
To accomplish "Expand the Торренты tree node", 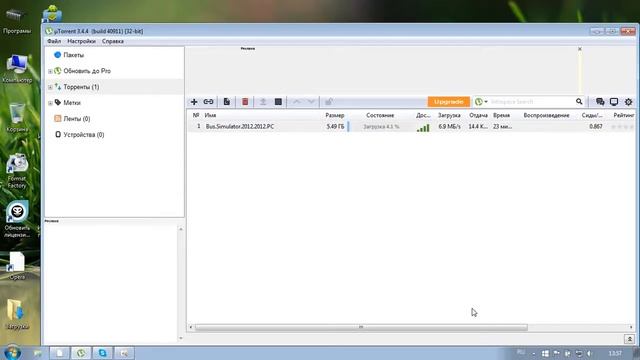I will (50, 87).
